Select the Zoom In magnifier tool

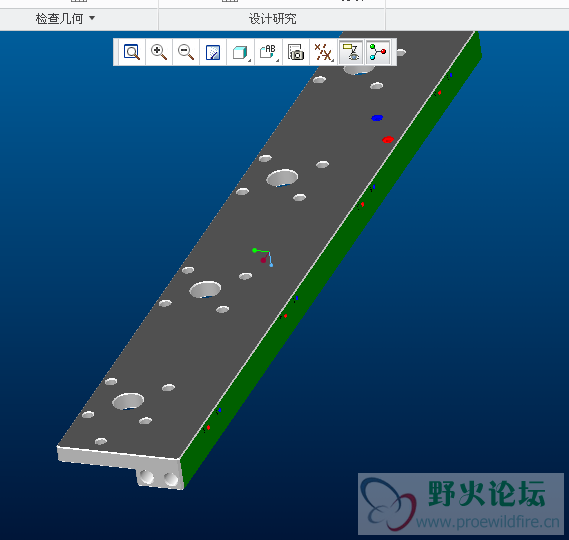(x=159, y=52)
